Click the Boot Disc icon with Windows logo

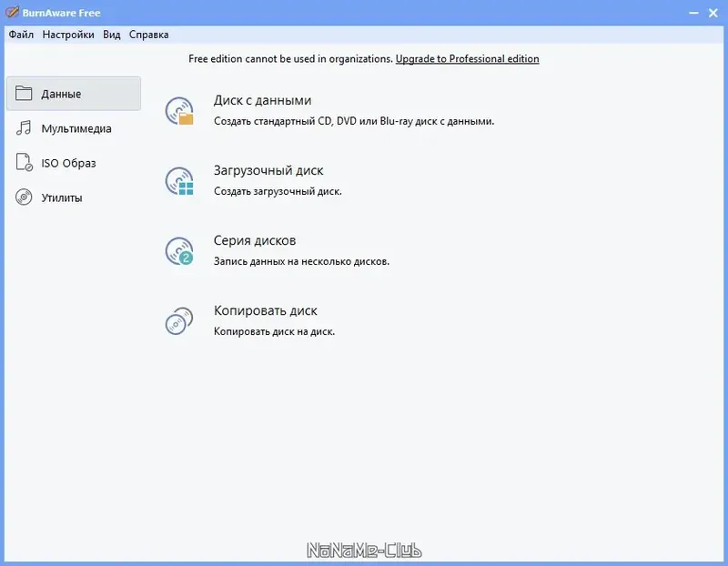click(x=179, y=181)
